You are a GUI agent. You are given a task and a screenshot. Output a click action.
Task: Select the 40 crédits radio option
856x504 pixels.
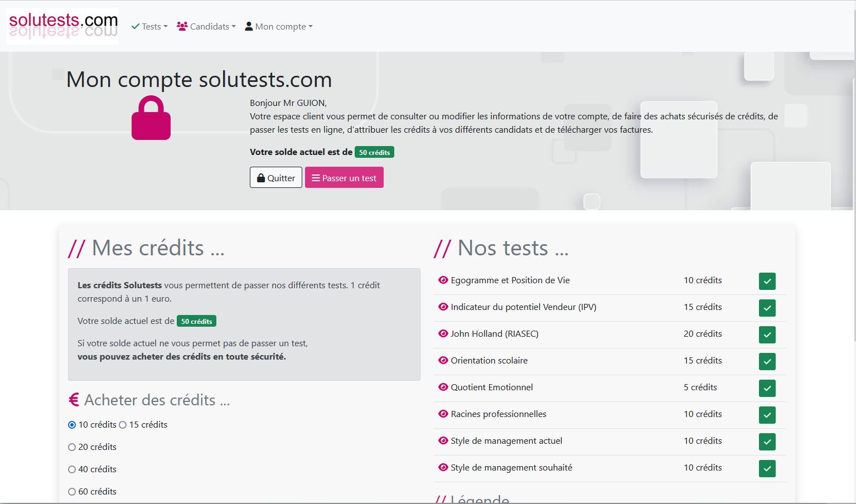click(72, 469)
